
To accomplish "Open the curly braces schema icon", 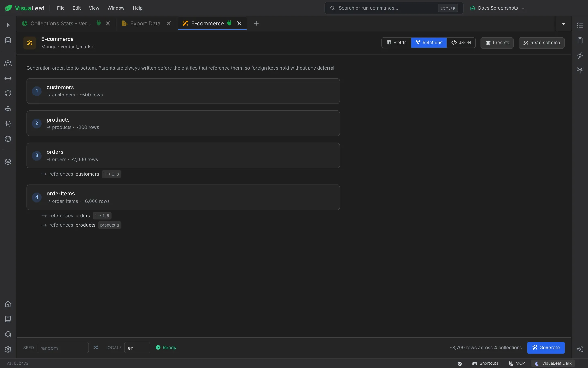I will click(x=8, y=124).
